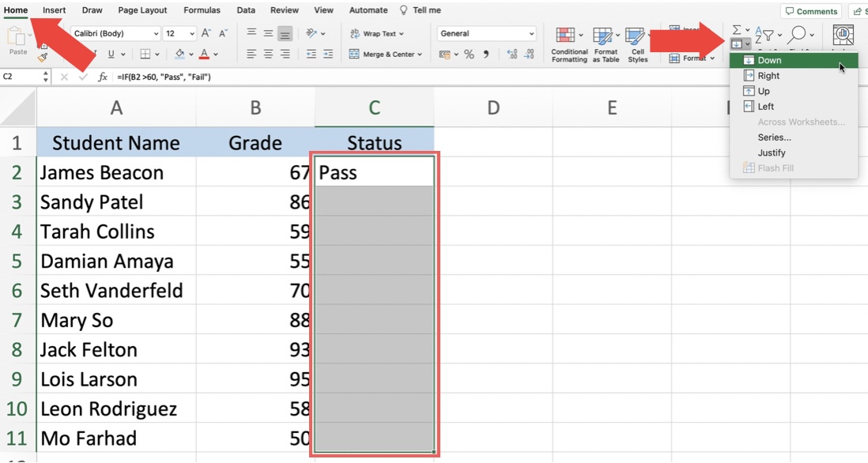Switch to the Automate tab

coord(368,10)
